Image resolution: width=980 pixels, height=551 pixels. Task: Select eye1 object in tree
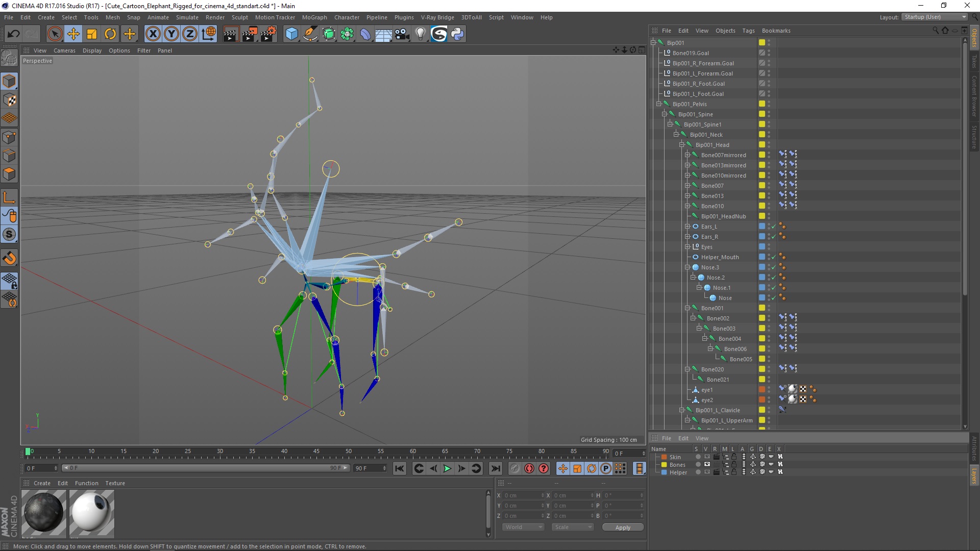(706, 390)
